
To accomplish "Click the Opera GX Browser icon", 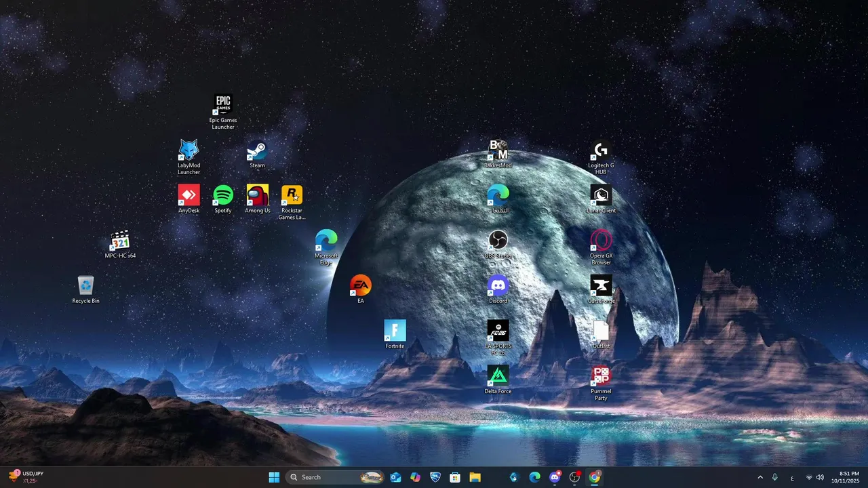I will coord(601,247).
